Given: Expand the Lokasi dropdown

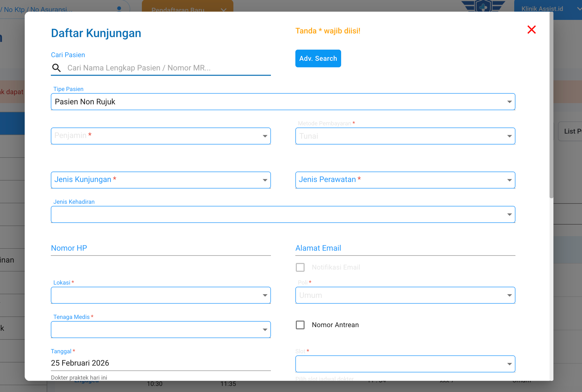Looking at the screenshot, I should point(161,295).
